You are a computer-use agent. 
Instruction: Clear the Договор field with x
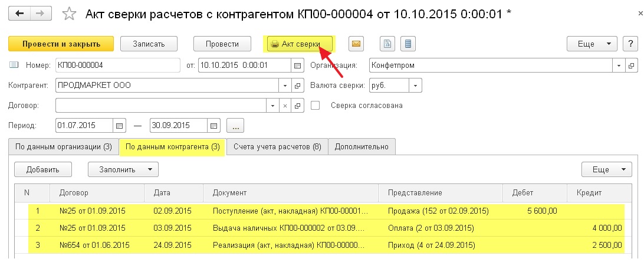click(x=285, y=106)
